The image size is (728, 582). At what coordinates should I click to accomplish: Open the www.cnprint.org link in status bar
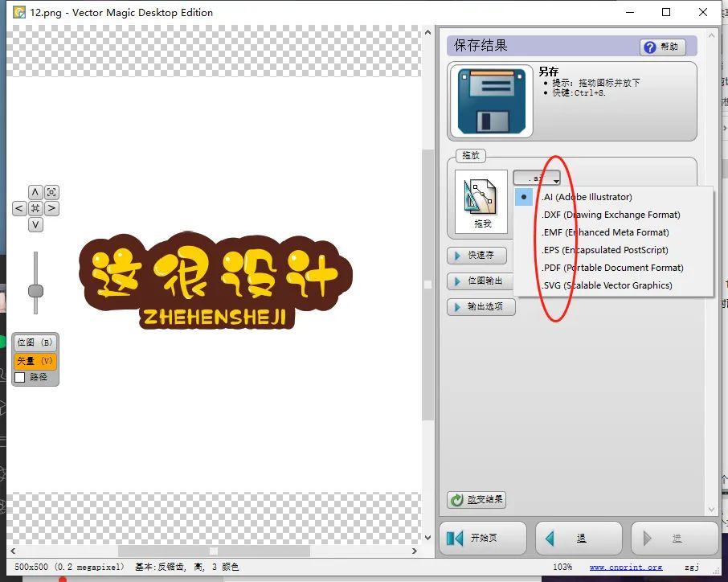[626, 567]
